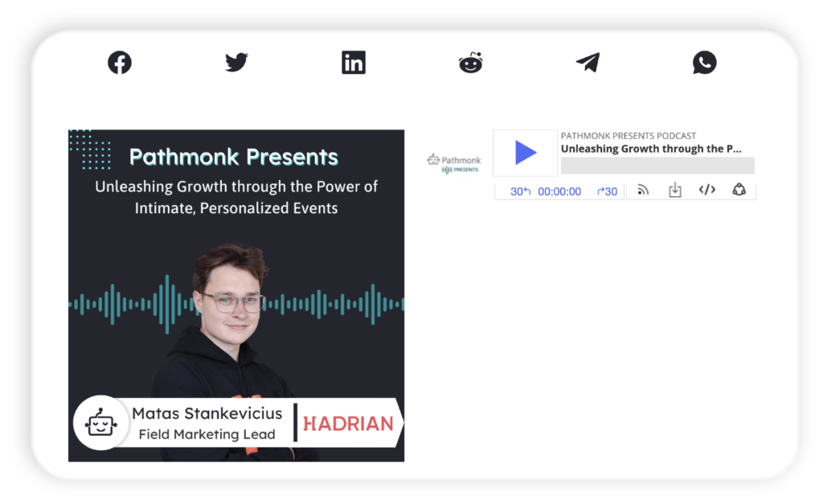The image size is (823, 504).
Task: Open the Matas Stankevicius episode cover image
Action: click(x=236, y=295)
